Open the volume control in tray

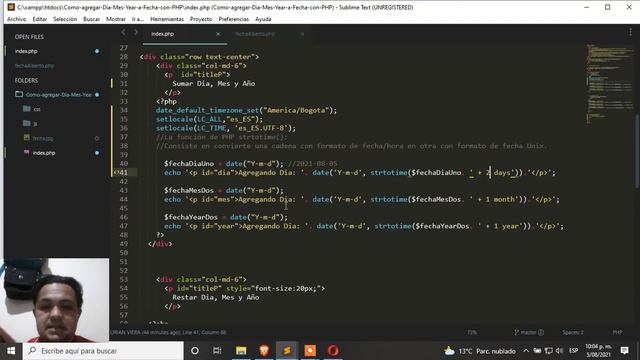tap(559, 351)
